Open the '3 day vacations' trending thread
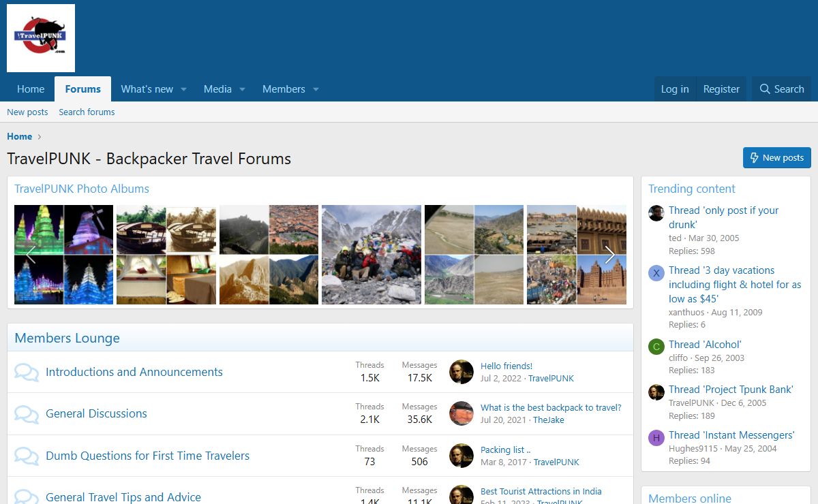 (735, 285)
